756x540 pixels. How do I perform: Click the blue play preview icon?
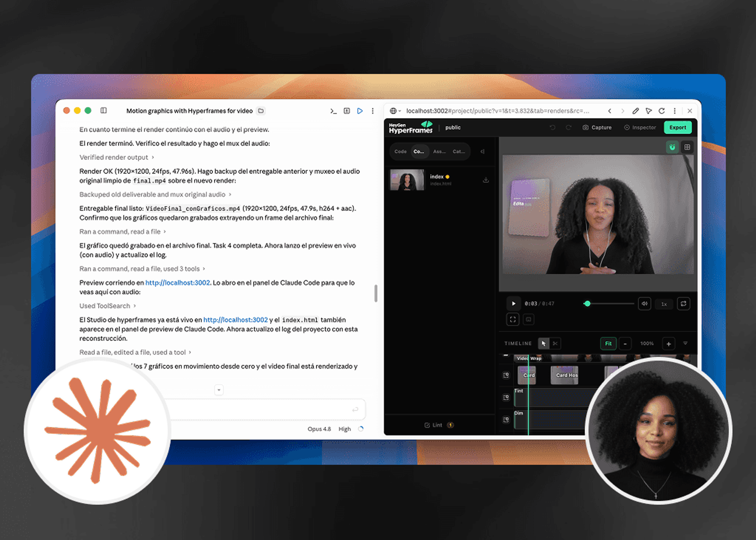click(360, 111)
